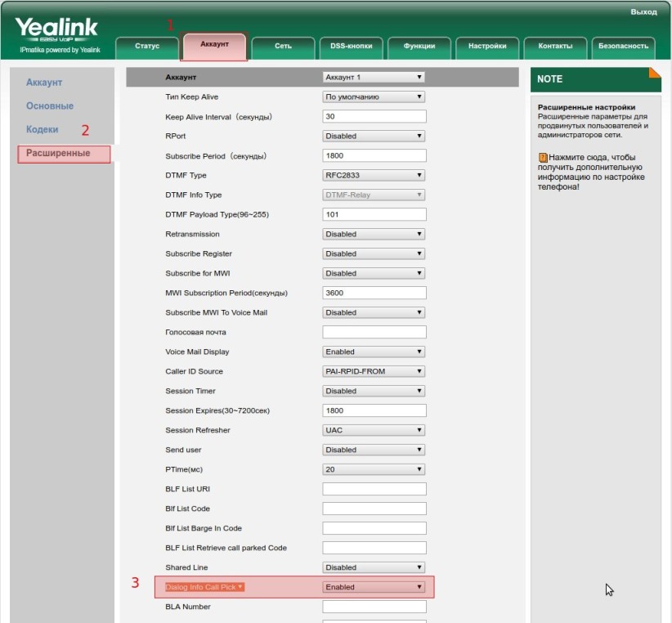Click the NOTE panel header
The height and width of the screenshot is (623, 672).
click(596, 79)
